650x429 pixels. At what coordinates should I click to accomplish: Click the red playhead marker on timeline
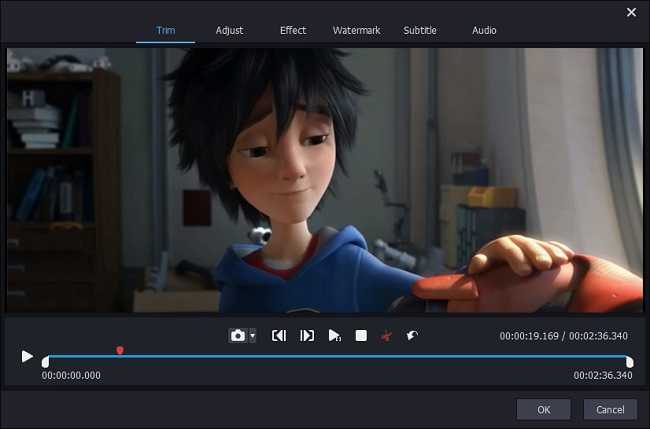[x=120, y=351]
